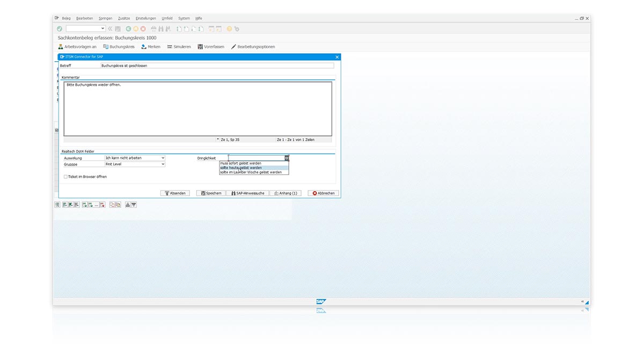Click the Save (diskette) icon in the toolbar
The image size is (644, 349).
pos(118,28)
